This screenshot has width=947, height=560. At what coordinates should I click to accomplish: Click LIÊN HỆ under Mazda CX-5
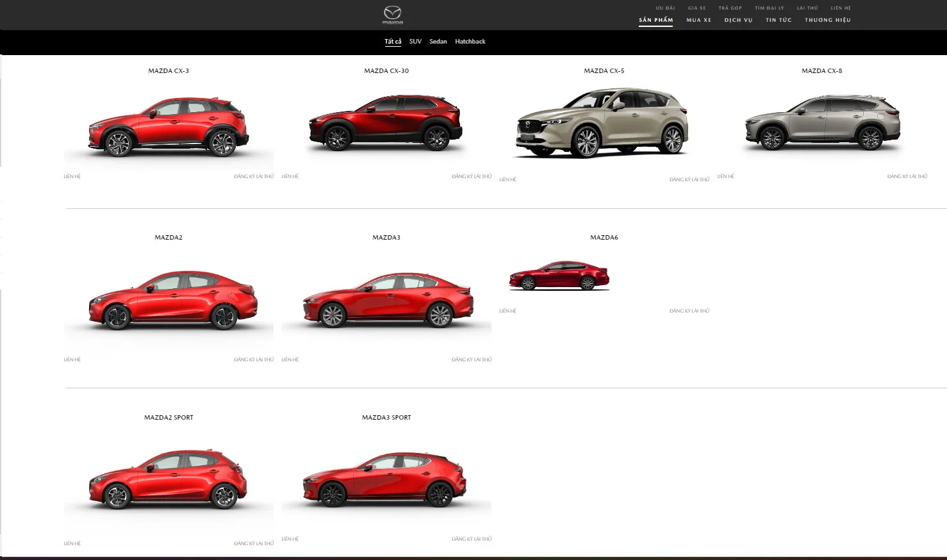coord(508,179)
